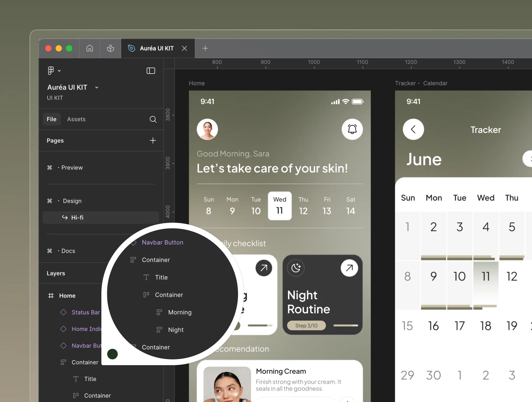Select Thu 12 in the week strip
This screenshot has height=402, width=532.
pos(303,206)
